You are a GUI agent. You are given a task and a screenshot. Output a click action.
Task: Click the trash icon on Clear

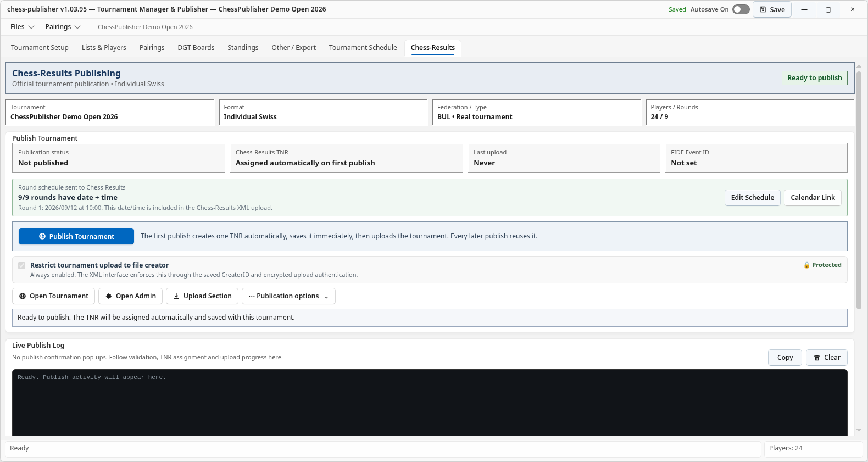[817, 358]
